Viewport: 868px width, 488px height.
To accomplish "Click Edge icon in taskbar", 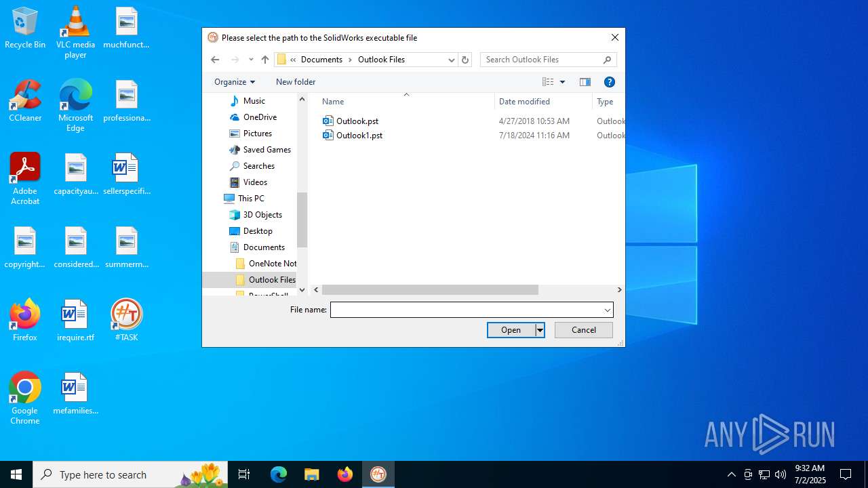I will (279, 474).
